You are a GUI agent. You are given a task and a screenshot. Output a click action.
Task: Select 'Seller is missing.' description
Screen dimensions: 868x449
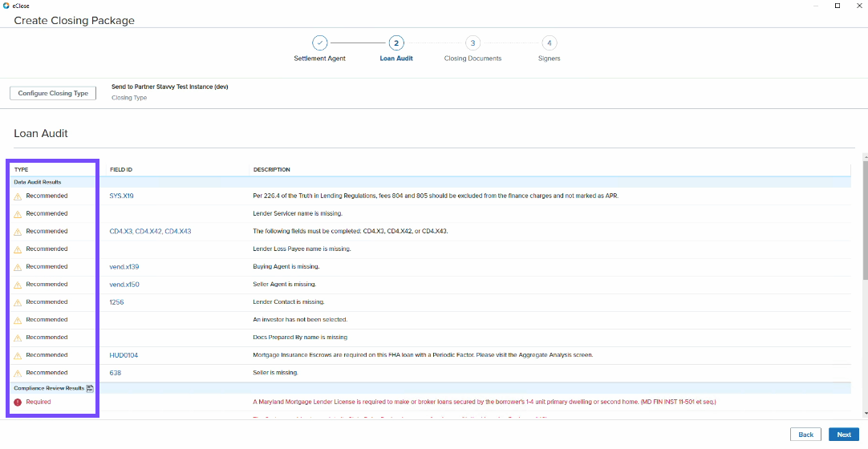pyautogui.click(x=276, y=373)
